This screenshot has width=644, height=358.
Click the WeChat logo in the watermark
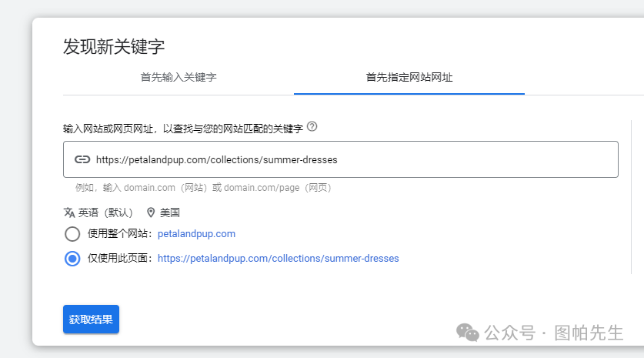tap(468, 332)
